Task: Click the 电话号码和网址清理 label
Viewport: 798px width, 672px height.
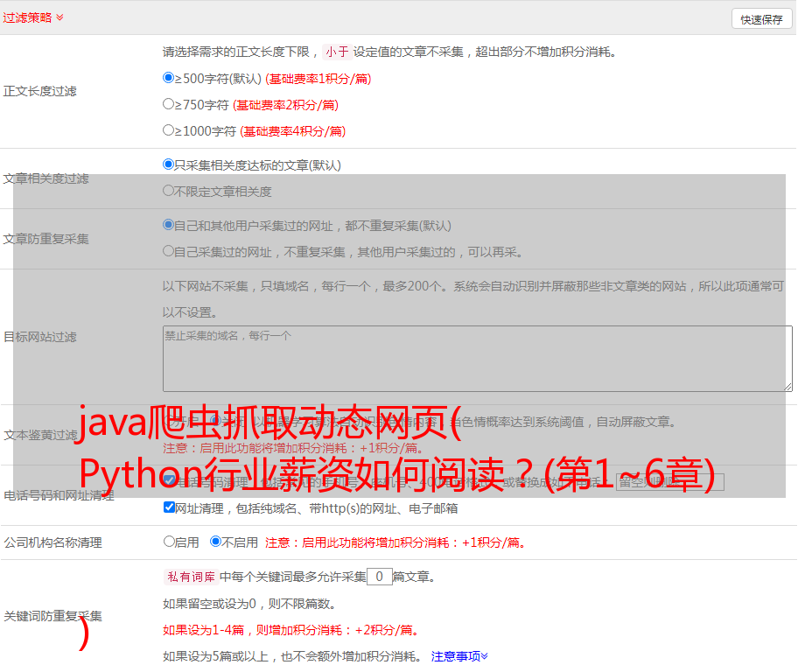Action: [x=59, y=496]
